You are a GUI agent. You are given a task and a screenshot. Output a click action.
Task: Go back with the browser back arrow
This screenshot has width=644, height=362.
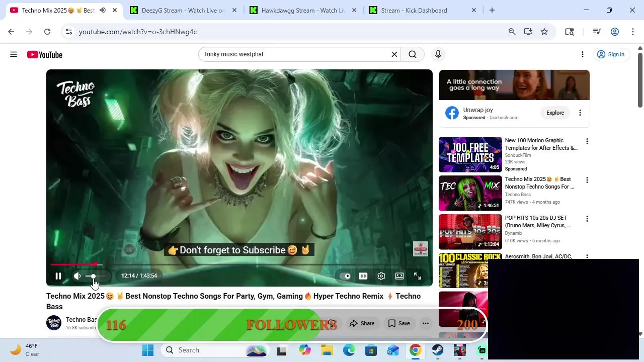[x=11, y=32]
